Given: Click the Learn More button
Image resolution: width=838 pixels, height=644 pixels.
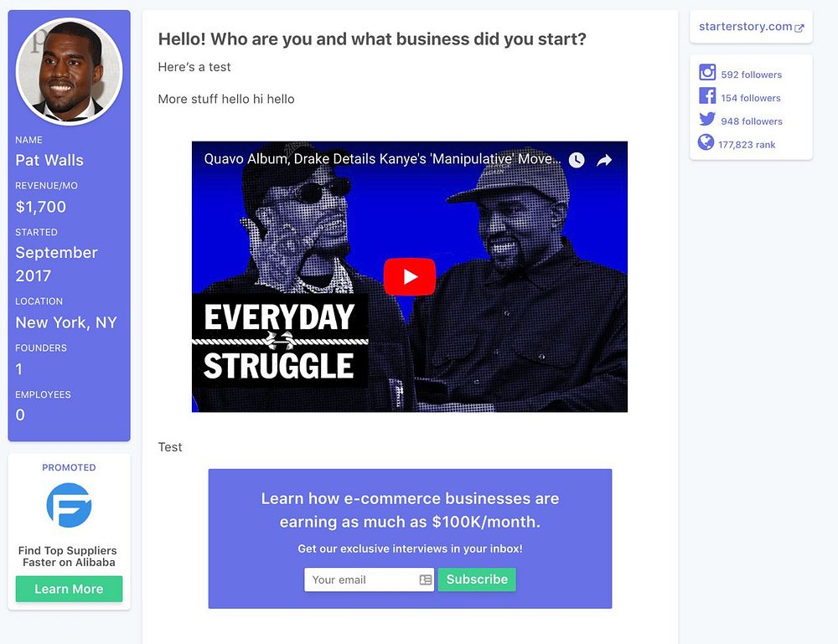Looking at the screenshot, I should tap(69, 589).
